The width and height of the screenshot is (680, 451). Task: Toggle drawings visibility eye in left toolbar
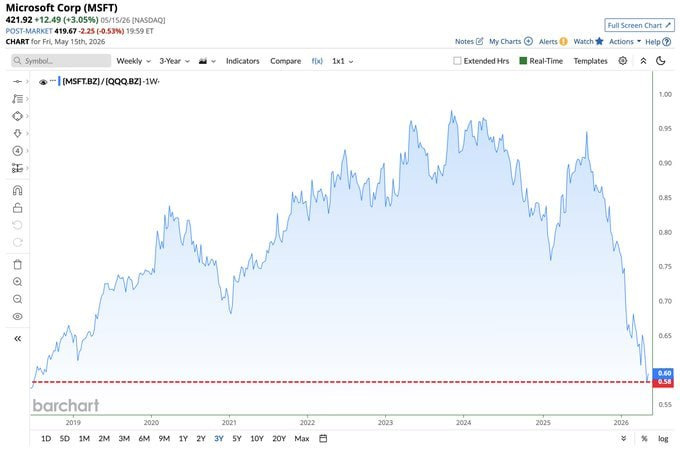coord(17,317)
